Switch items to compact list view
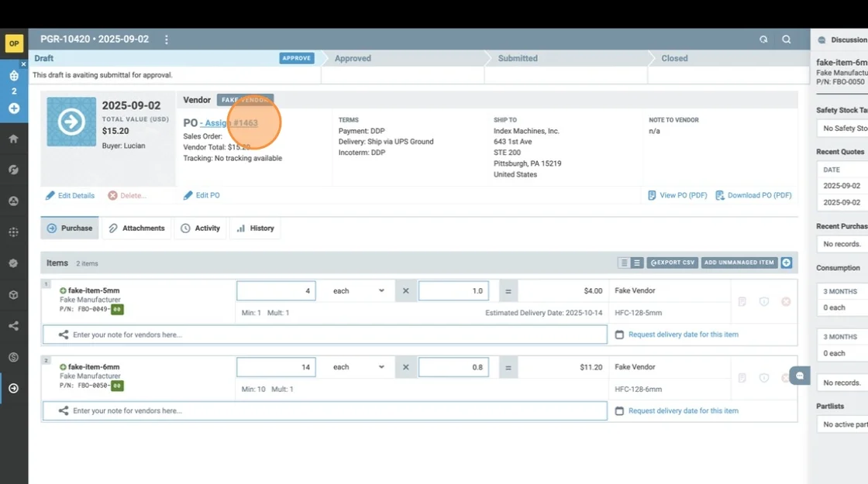 [624, 263]
